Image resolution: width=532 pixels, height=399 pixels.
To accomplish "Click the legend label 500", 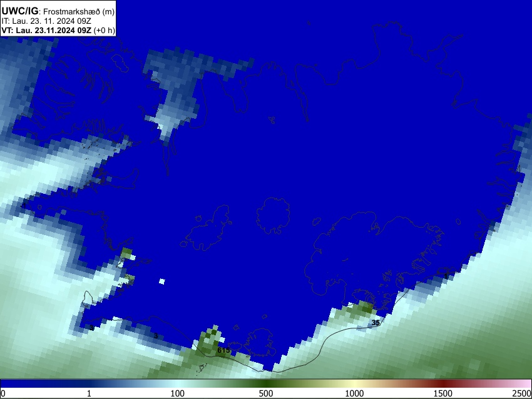I will point(266,393).
